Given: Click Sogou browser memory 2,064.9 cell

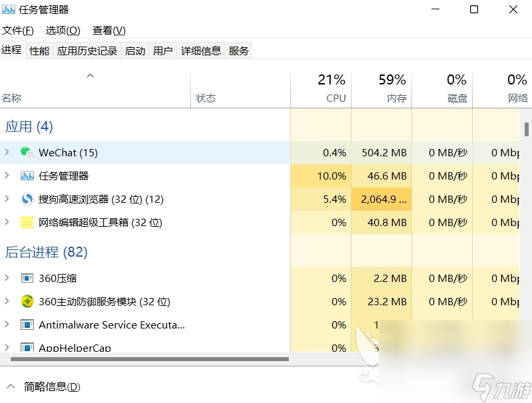Looking at the screenshot, I should 382,200.
